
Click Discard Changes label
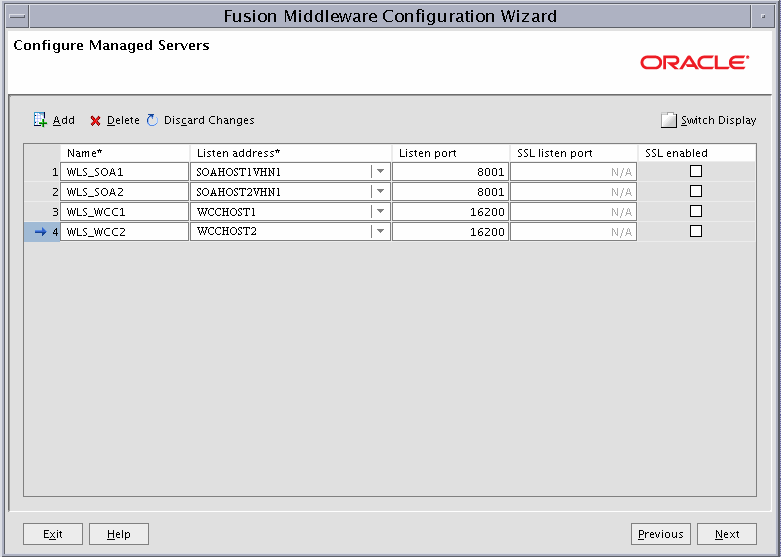(209, 120)
